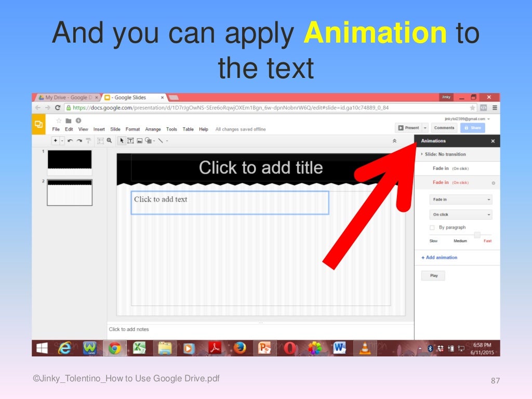Open Windows Start button
This screenshot has width=532, height=399.
(42, 348)
